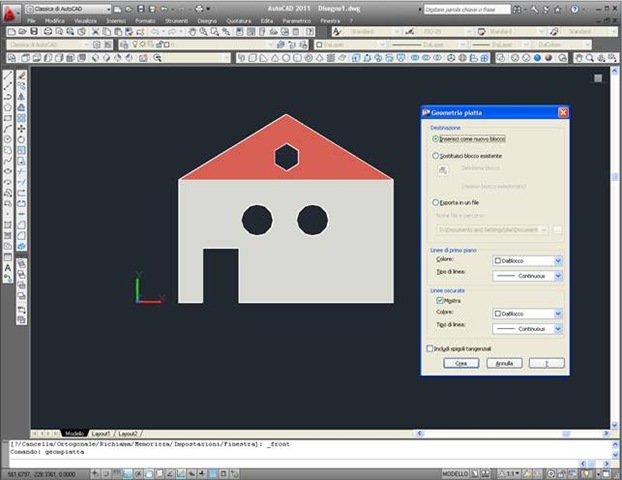Image resolution: width=622 pixels, height=480 pixels.
Task: Select the Multiline Text tool
Action: pyautogui.click(x=8, y=268)
